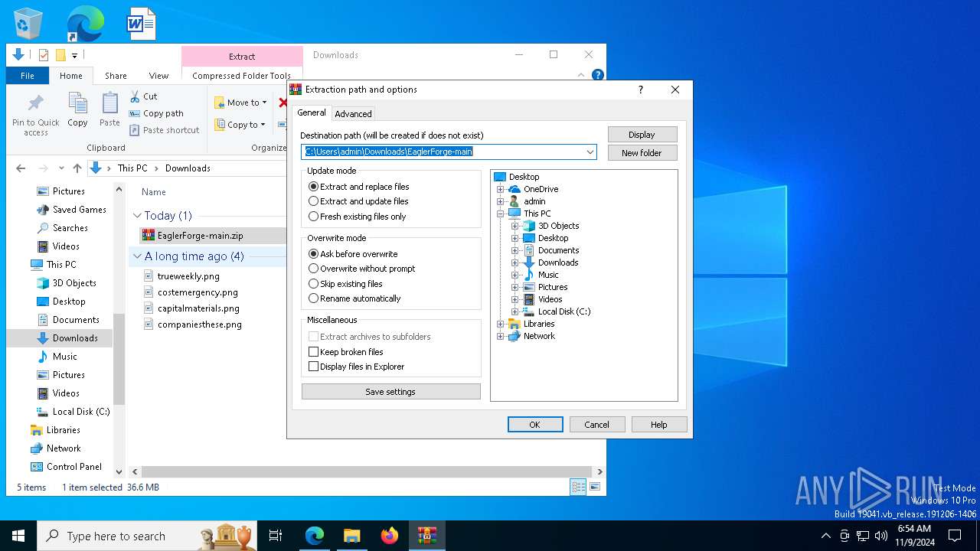Image resolution: width=980 pixels, height=551 pixels.
Task: Select EaglerForge-main.zip file
Action: click(x=200, y=236)
